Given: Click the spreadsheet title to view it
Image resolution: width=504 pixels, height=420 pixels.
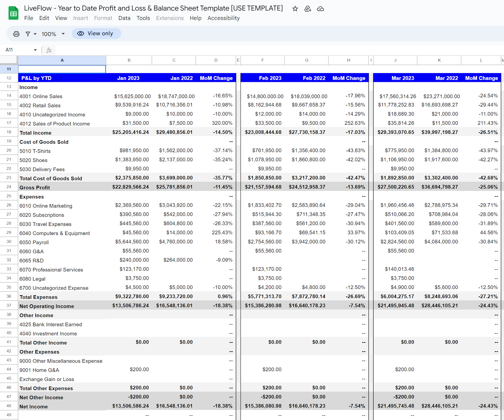Looking at the screenshot, I should point(153,8).
